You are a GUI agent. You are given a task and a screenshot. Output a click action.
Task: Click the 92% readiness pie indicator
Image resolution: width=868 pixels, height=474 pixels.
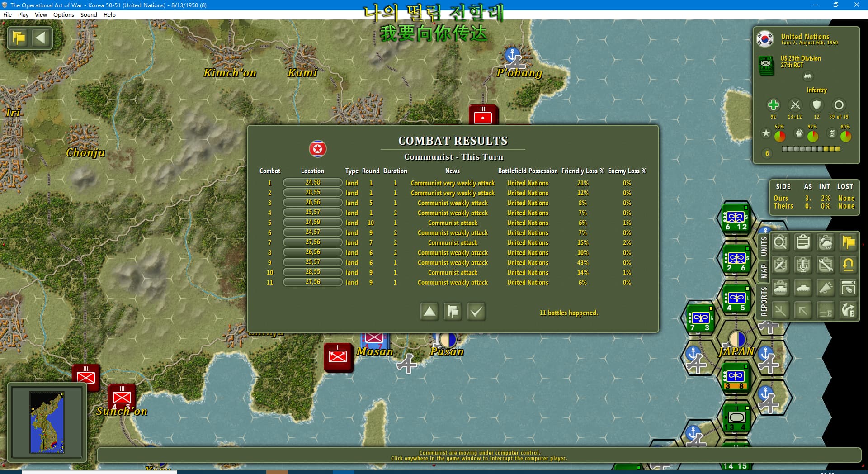click(x=813, y=136)
